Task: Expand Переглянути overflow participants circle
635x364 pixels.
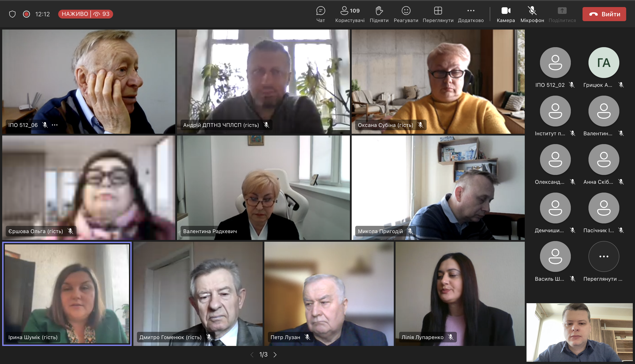Action: tap(603, 256)
